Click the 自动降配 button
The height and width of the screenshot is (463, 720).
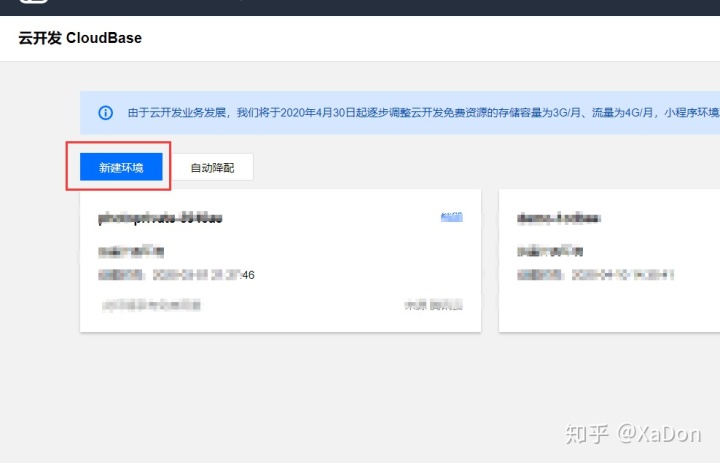pos(212,167)
